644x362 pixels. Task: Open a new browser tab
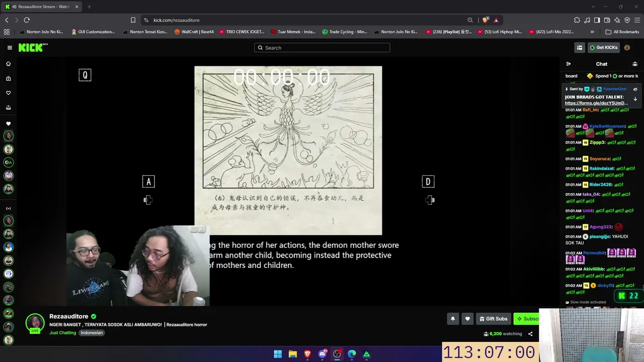click(x=89, y=7)
